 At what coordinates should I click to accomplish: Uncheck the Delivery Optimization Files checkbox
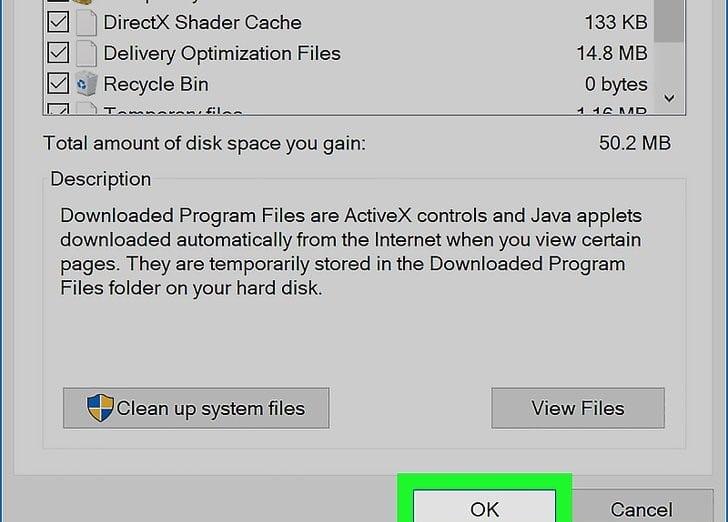[58, 53]
